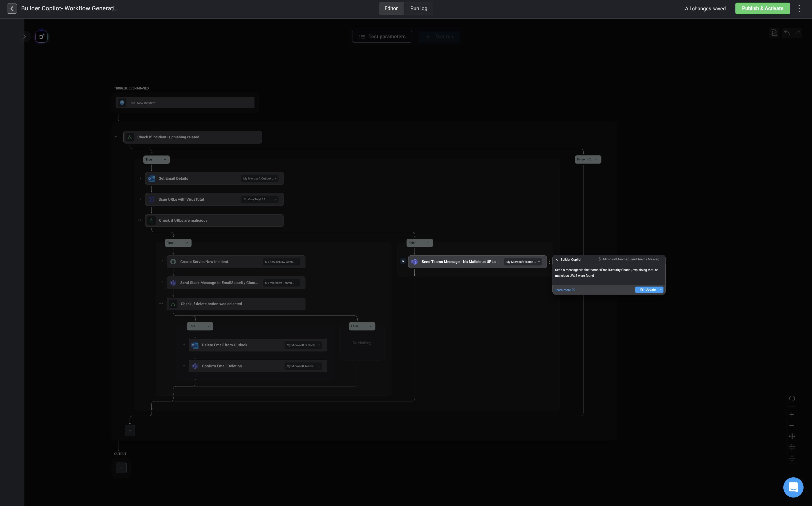Open Update button dropdown arrow
The image size is (812, 506).
coord(661,290)
